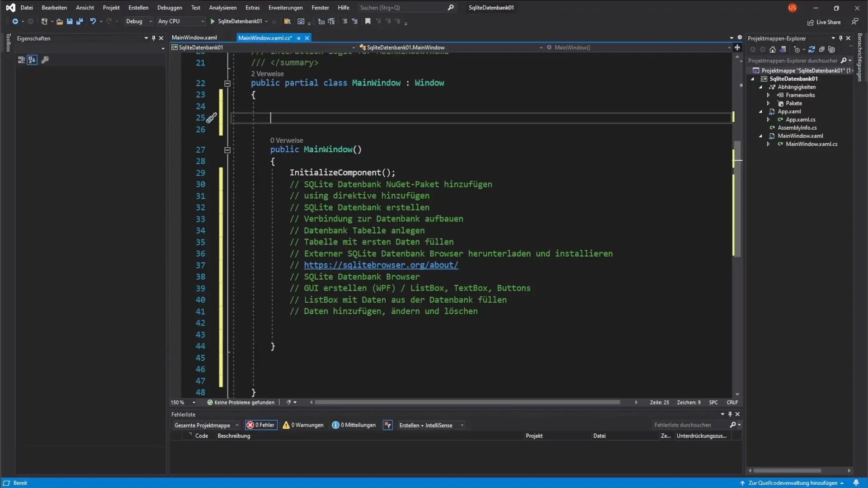Open the Benachrichtigungen side tab
The width and height of the screenshot is (868, 488).
coord(859,57)
